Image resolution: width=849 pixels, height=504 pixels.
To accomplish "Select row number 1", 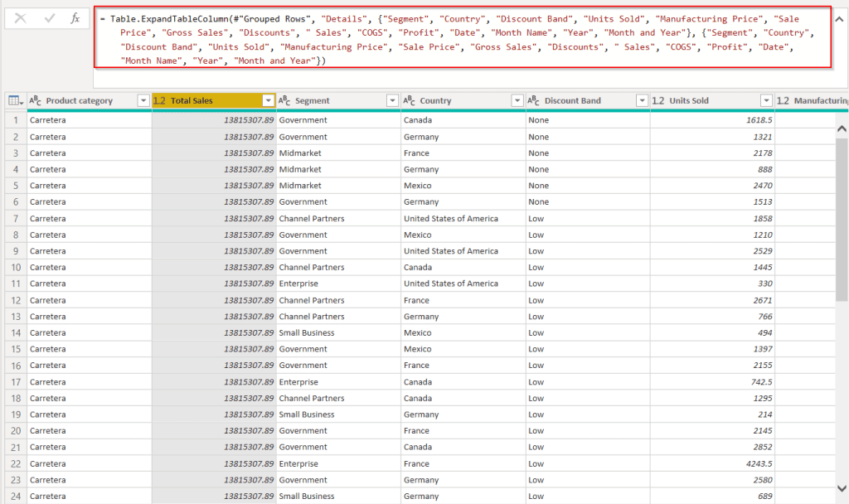I will point(16,120).
